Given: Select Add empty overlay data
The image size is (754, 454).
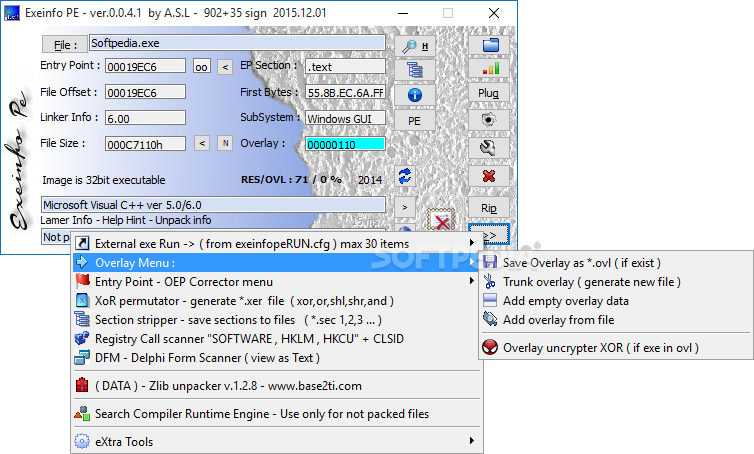Looking at the screenshot, I should pyautogui.click(x=616, y=301).
